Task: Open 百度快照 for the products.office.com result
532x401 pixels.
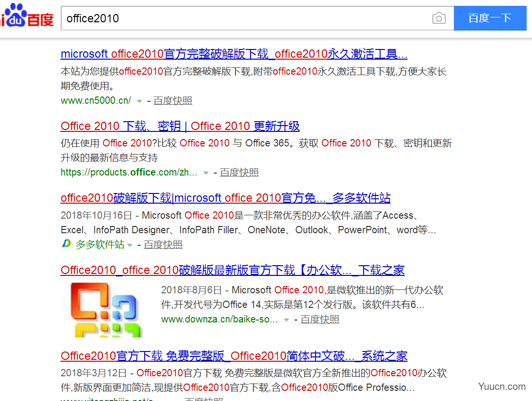Action: (239, 173)
